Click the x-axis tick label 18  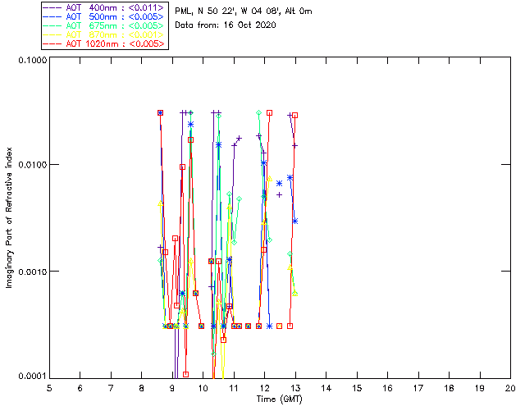pyautogui.click(x=449, y=388)
